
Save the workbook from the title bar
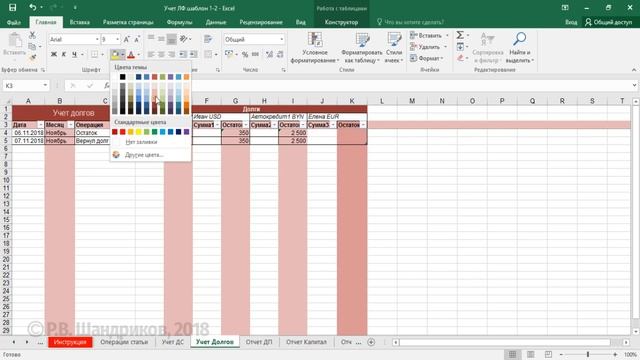coord(13,8)
